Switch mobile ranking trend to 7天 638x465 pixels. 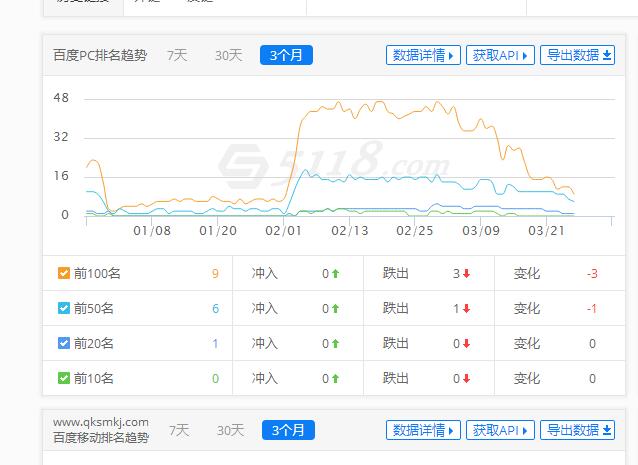(x=179, y=430)
